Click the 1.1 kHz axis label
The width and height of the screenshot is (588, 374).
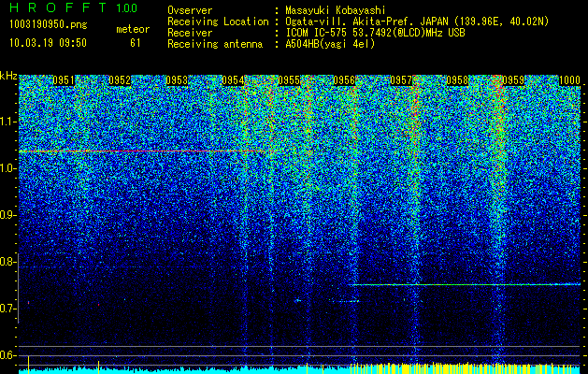[7, 122]
